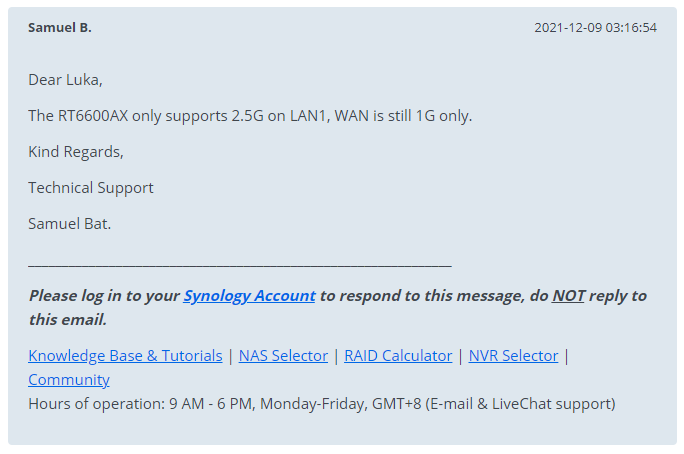Click the underlined word NOT
The width and height of the screenshot is (684, 454).
(x=568, y=296)
